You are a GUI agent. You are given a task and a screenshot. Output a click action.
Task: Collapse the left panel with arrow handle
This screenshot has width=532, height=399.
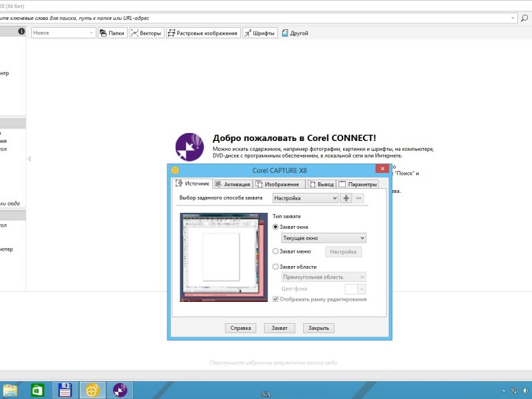coord(29,158)
